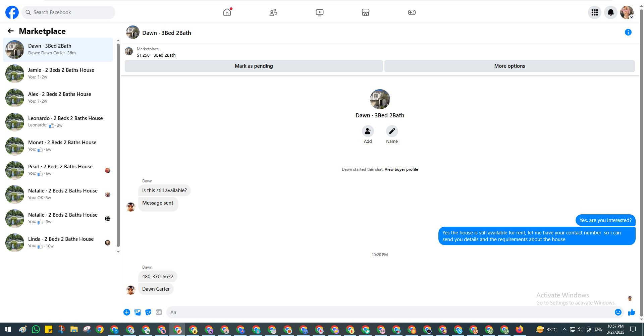The image size is (644, 336).
Task: Click the Facebook logo
Action: coord(12,12)
